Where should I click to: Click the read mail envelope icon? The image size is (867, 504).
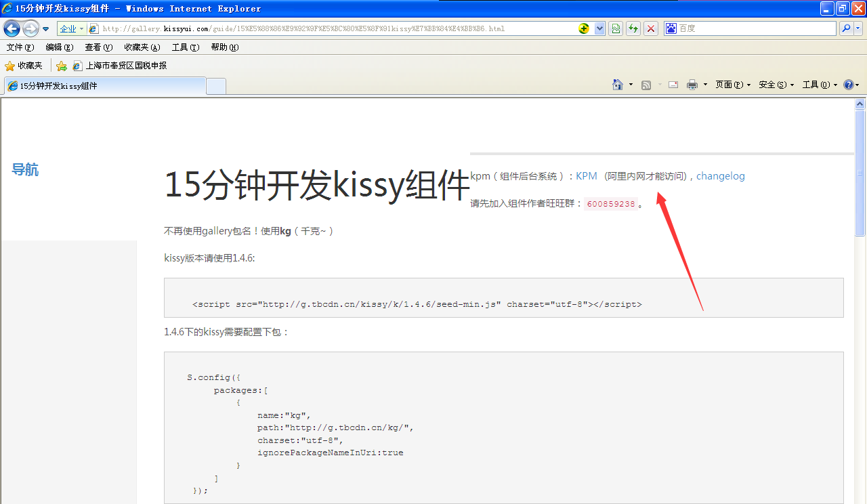(x=673, y=85)
